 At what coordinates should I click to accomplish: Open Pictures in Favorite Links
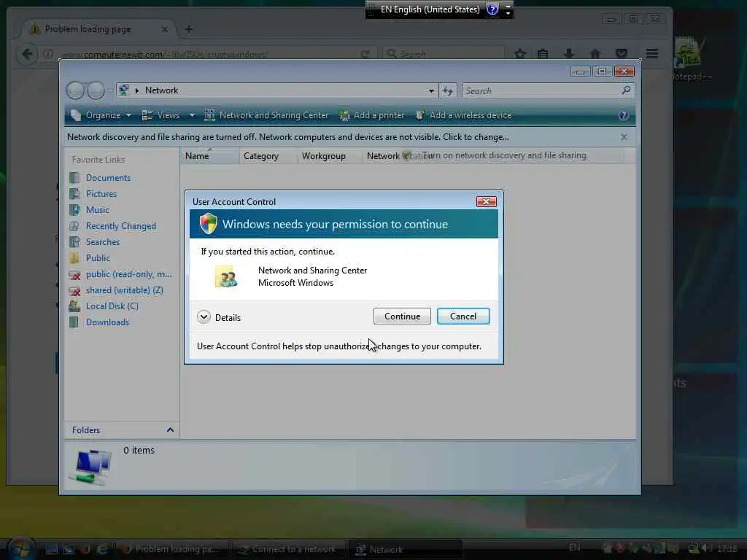point(101,194)
